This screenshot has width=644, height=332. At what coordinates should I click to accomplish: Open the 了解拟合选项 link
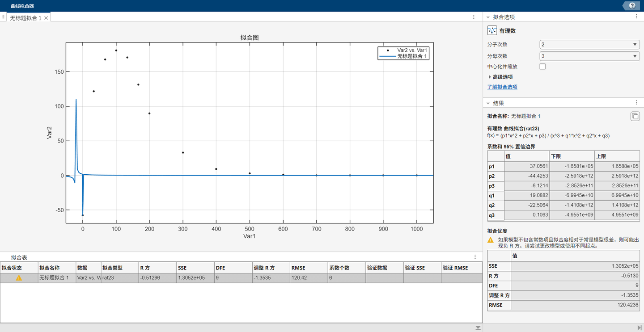(x=502, y=87)
